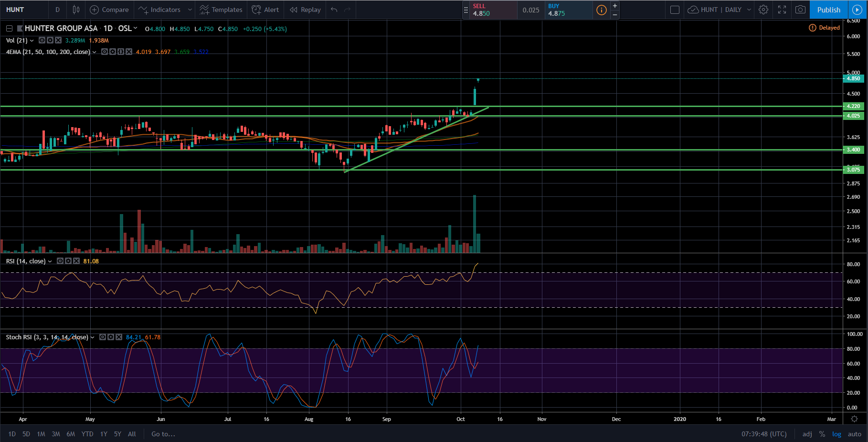The image size is (868, 442).
Task: Toggle fullscreen mode
Action: click(x=782, y=10)
